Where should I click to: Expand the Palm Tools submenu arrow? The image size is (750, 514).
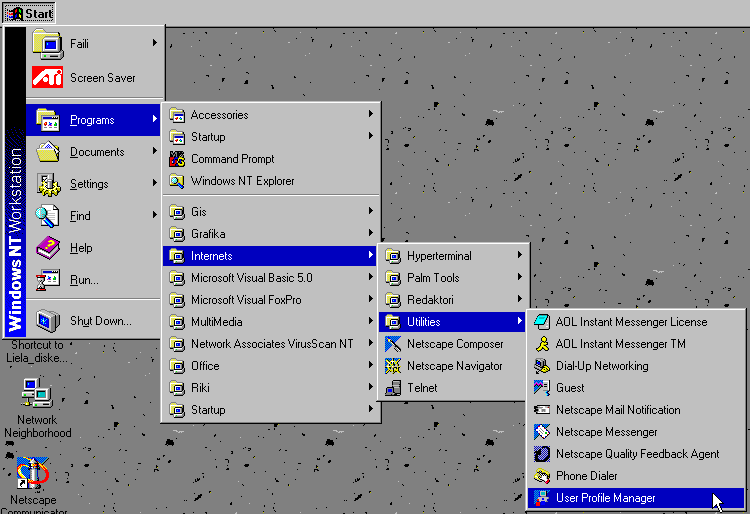click(519, 277)
